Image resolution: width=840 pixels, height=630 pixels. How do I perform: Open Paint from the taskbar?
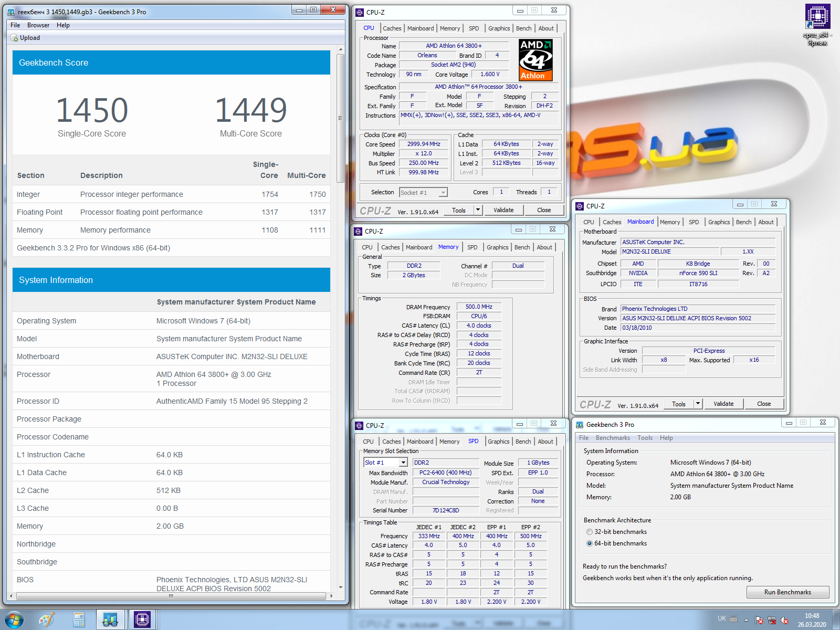click(47, 620)
